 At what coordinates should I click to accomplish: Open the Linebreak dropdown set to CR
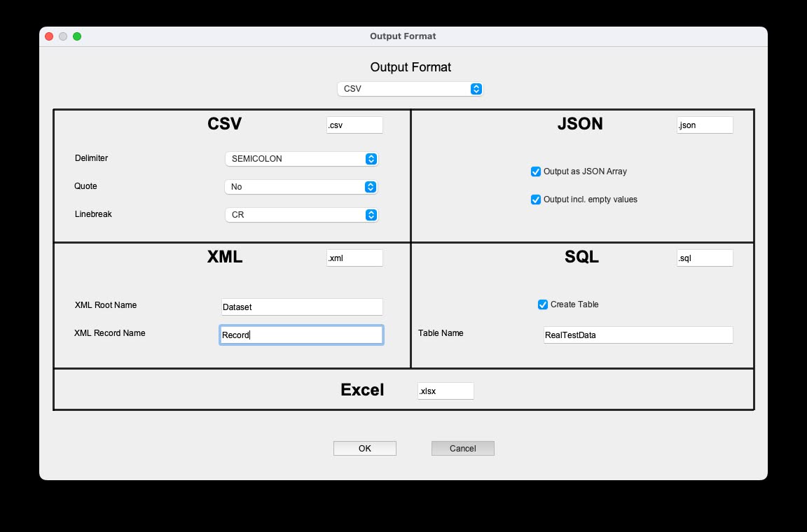click(301, 215)
